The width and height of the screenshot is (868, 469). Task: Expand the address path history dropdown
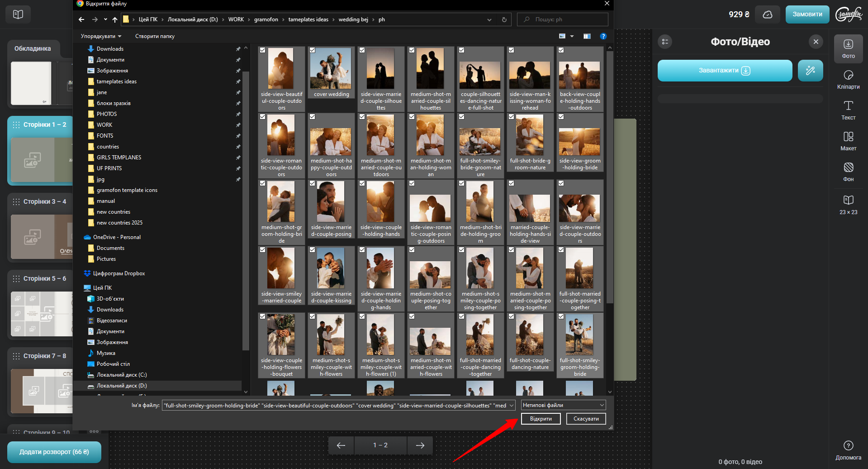(x=489, y=19)
